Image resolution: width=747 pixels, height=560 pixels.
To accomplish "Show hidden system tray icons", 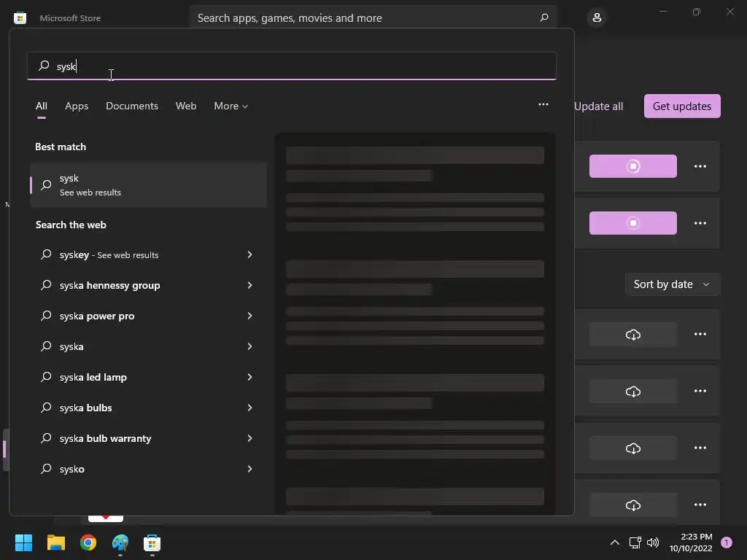I will click(614, 542).
